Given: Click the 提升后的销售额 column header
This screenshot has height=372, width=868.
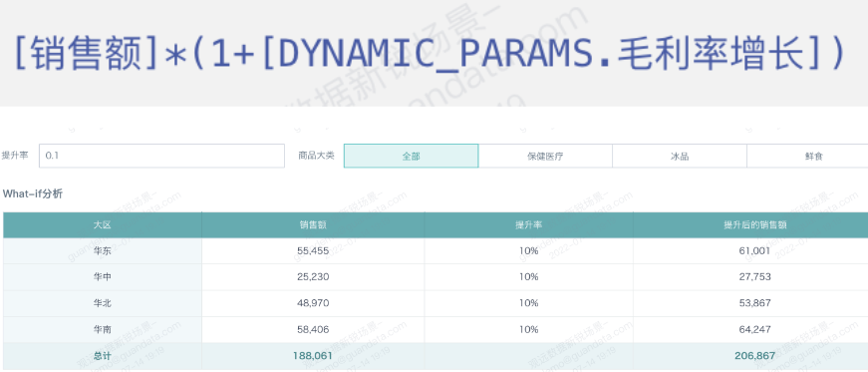Looking at the screenshot, I should pos(750,225).
